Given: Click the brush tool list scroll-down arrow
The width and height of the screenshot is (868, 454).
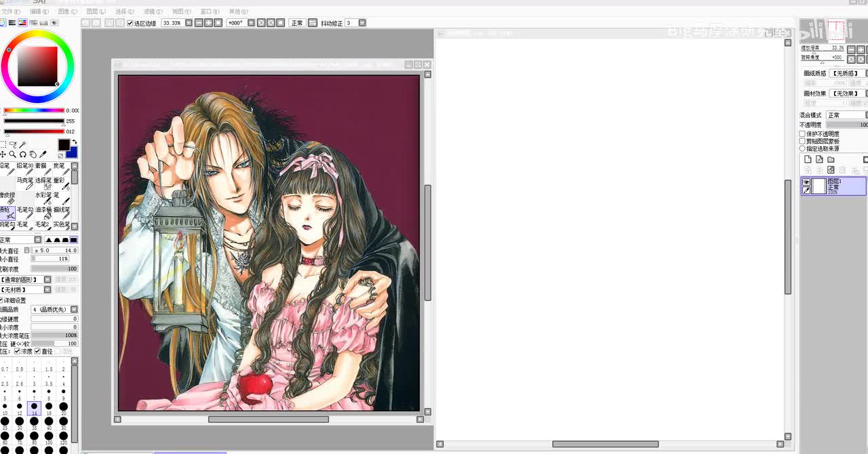Looking at the screenshot, I should (x=75, y=226).
